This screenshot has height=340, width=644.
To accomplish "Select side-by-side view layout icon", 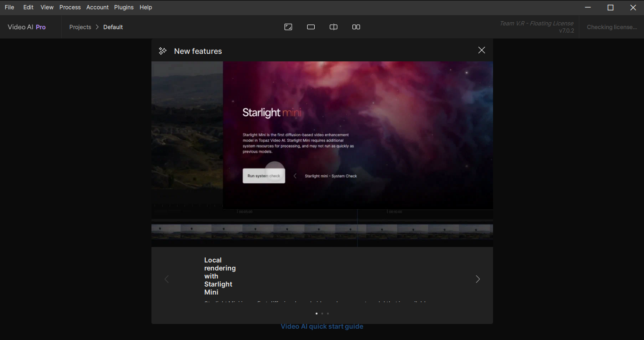I will point(356,27).
